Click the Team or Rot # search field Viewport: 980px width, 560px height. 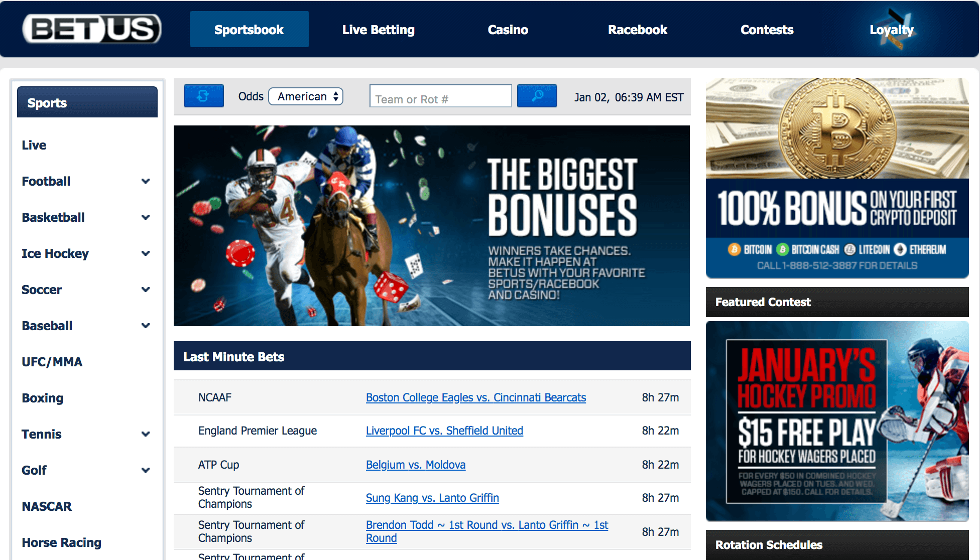pos(440,96)
